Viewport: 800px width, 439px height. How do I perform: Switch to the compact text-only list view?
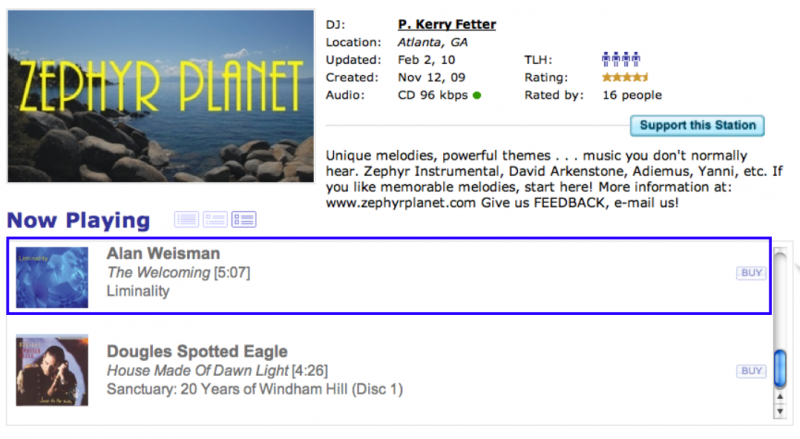coord(186,219)
